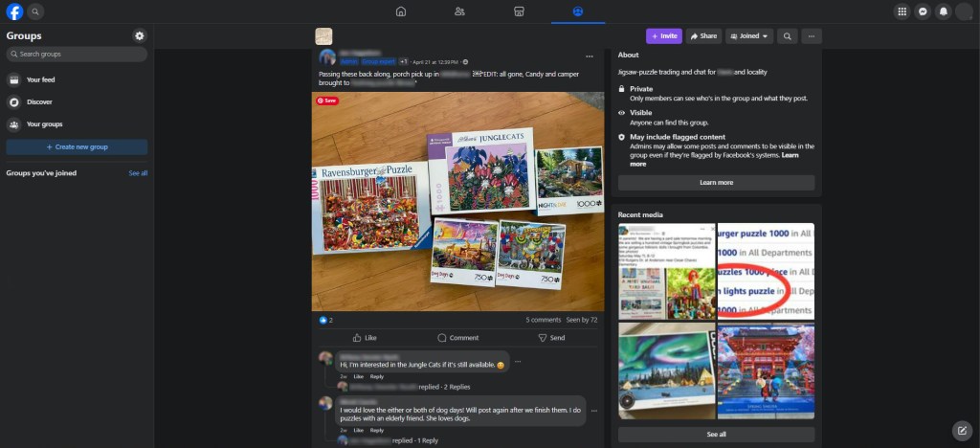
Task: Open the Marketplace tab icon
Action: tap(519, 11)
